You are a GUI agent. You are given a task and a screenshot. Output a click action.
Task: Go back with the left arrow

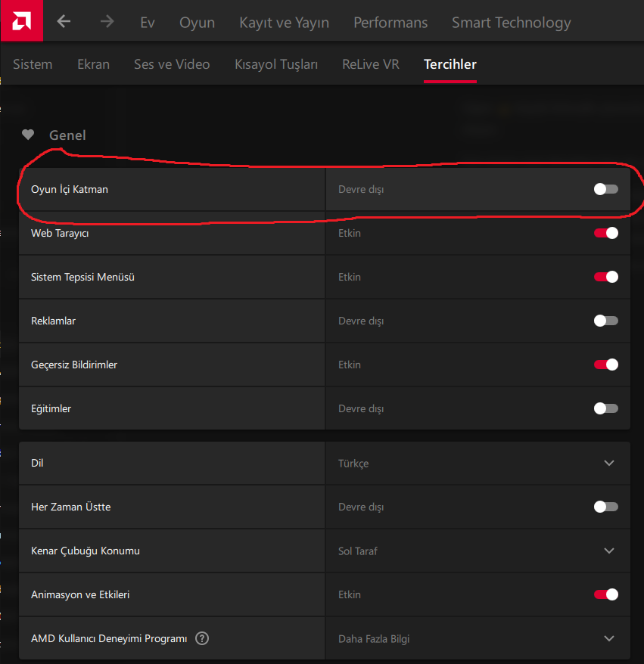pos(64,21)
